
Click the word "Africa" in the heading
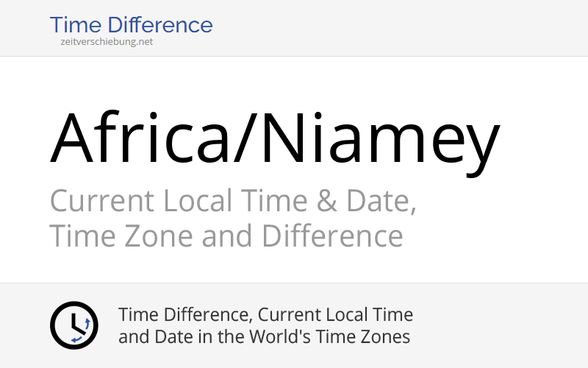coord(139,138)
